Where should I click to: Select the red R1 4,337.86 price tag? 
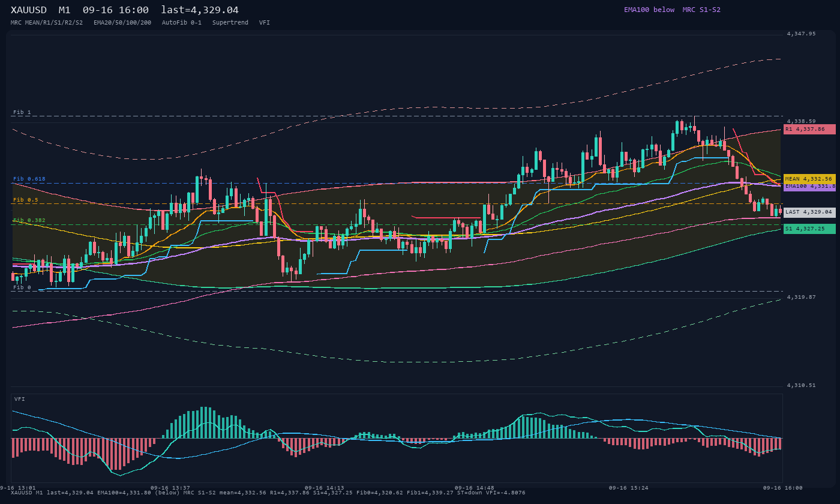[x=809, y=129]
